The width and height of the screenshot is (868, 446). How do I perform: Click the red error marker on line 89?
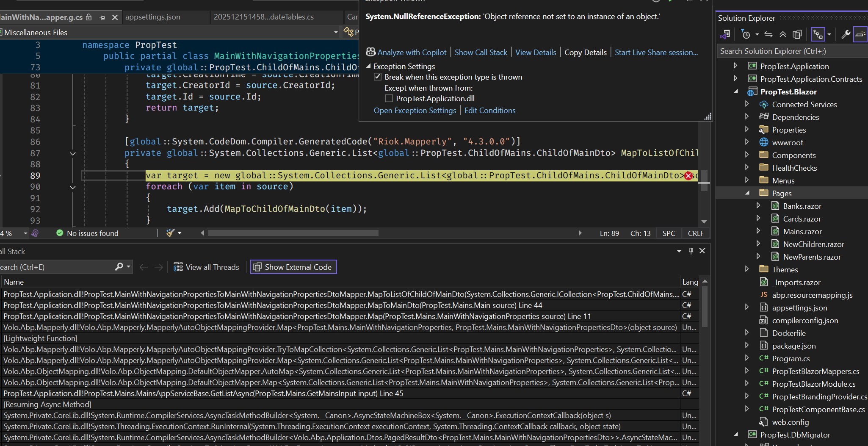click(x=688, y=176)
